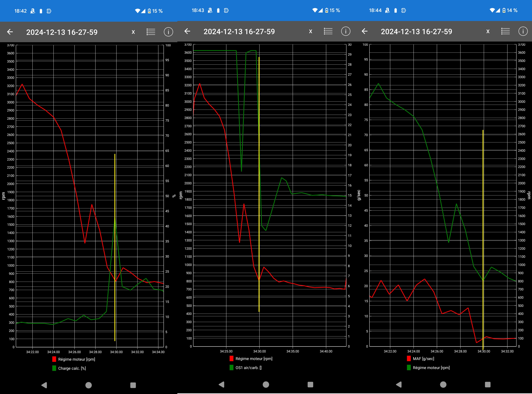Tap the charging battery icon showing 14 %
Viewport: 532px width, 394px height.
click(504, 10)
